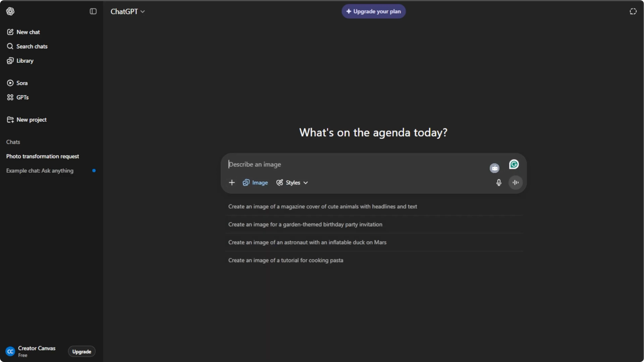The height and width of the screenshot is (362, 644).
Task: Open Search chats
Action: 51,46
